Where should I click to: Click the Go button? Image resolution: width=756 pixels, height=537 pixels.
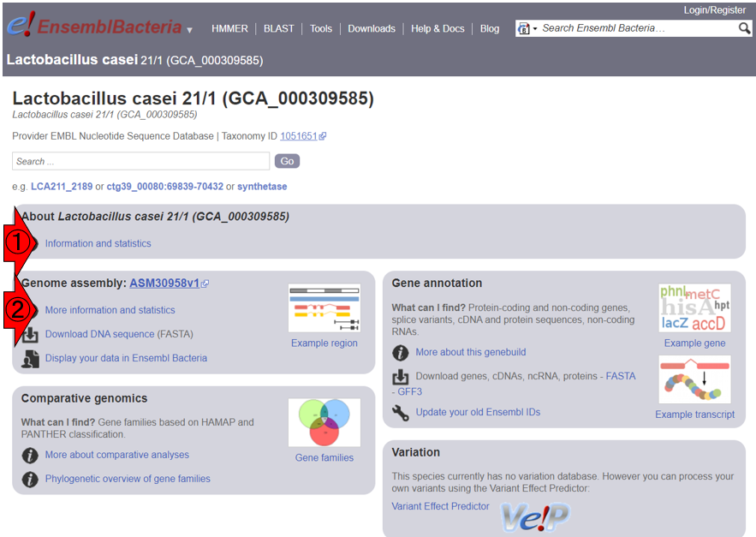point(288,161)
